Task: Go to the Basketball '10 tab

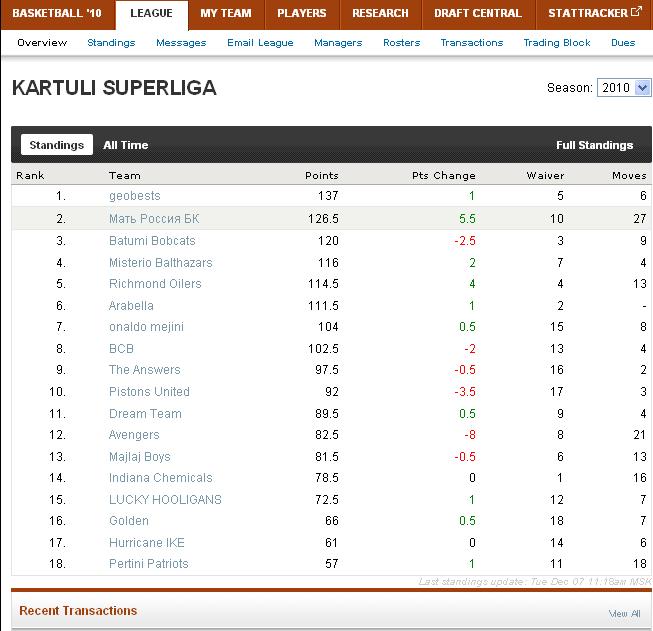Action: coord(57,13)
